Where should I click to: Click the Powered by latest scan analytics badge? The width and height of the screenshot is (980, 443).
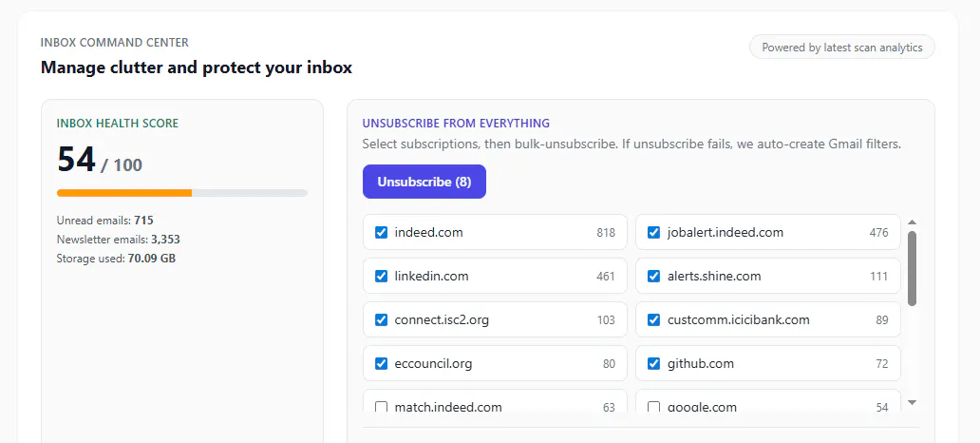click(x=842, y=47)
